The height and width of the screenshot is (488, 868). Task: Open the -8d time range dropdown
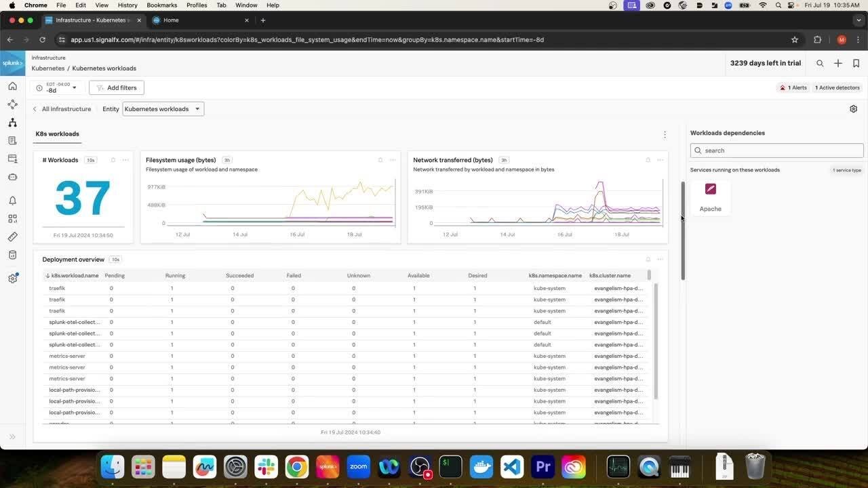coord(57,87)
